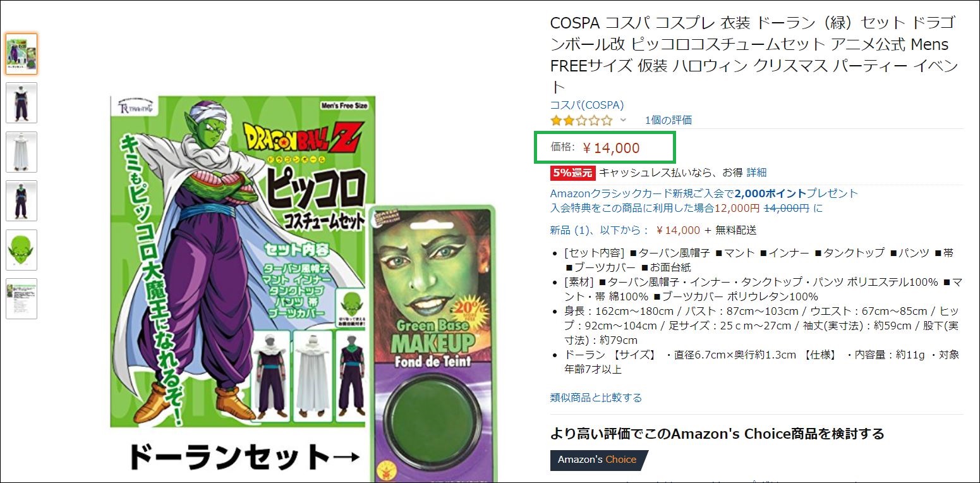Image resolution: width=980 pixels, height=483 pixels.
Task: Open the 1個の評価 reviews link
Action: [668, 120]
